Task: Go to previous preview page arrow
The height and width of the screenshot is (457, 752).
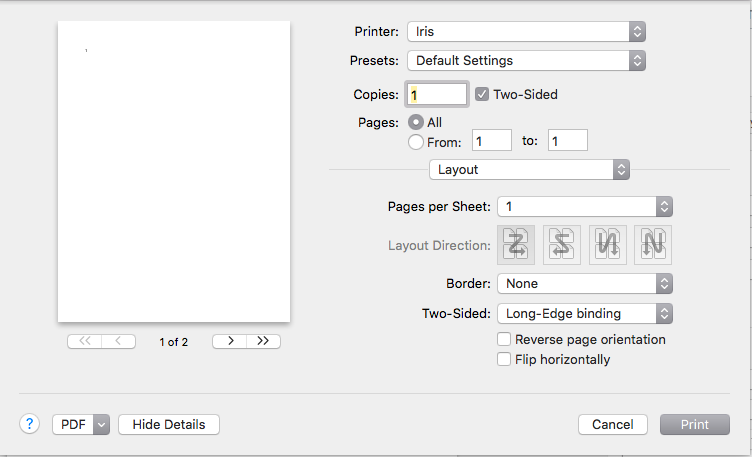Action: (x=119, y=341)
